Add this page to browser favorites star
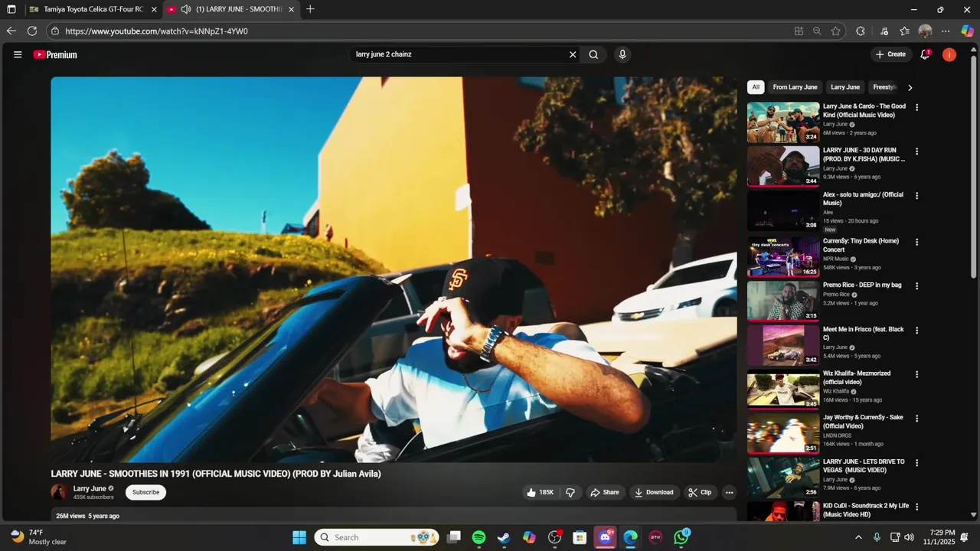 (836, 31)
